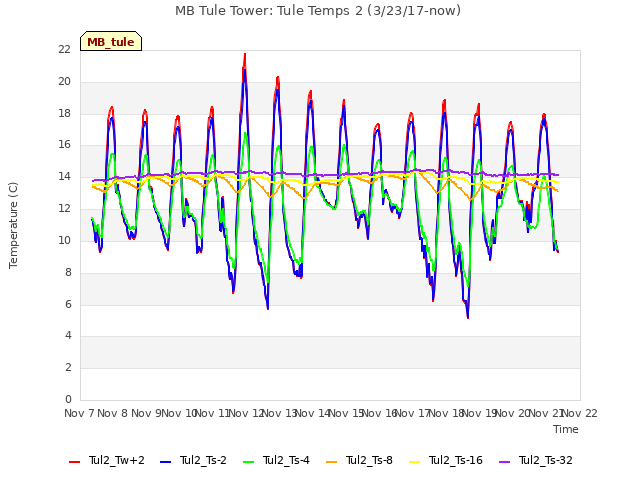Click the 10 y-axis tick label
The image size is (640, 480).
[64, 240]
